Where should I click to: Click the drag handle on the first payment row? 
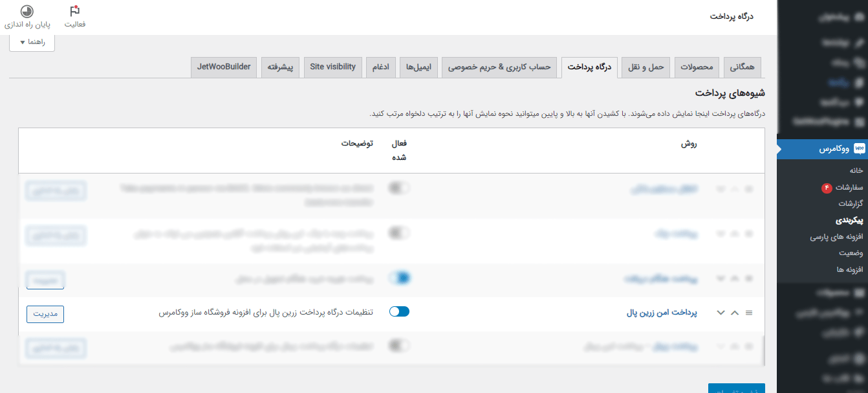click(x=749, y=187)
